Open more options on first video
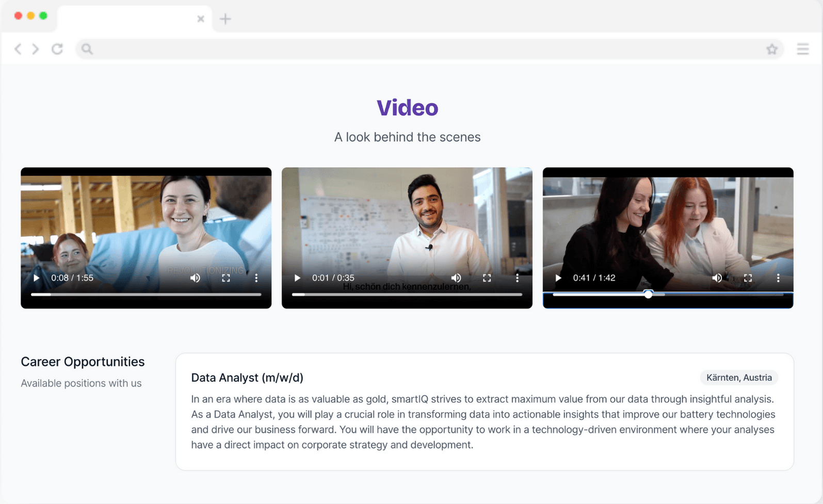This screenshot has width=823, height=504. click(256, 278)
